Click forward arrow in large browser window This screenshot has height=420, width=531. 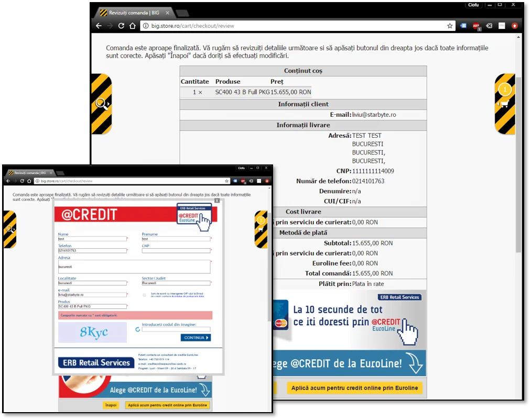click(x=110, y=26)
